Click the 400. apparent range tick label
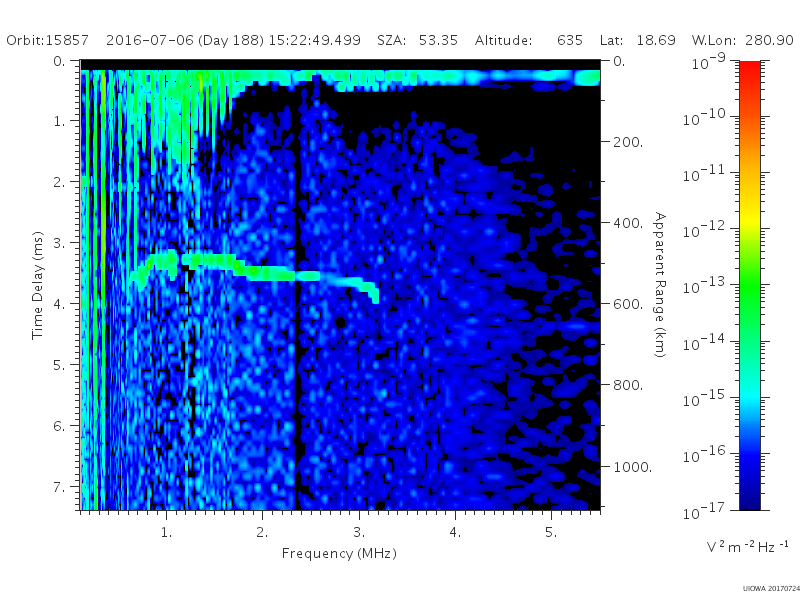The image size is (800, 600). (x=628, y=223)
